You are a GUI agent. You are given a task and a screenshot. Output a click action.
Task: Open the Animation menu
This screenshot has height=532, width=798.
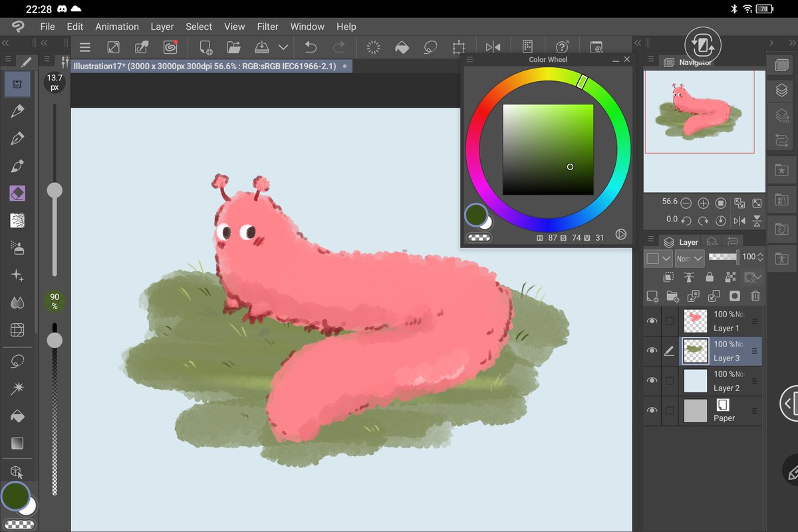117,27
